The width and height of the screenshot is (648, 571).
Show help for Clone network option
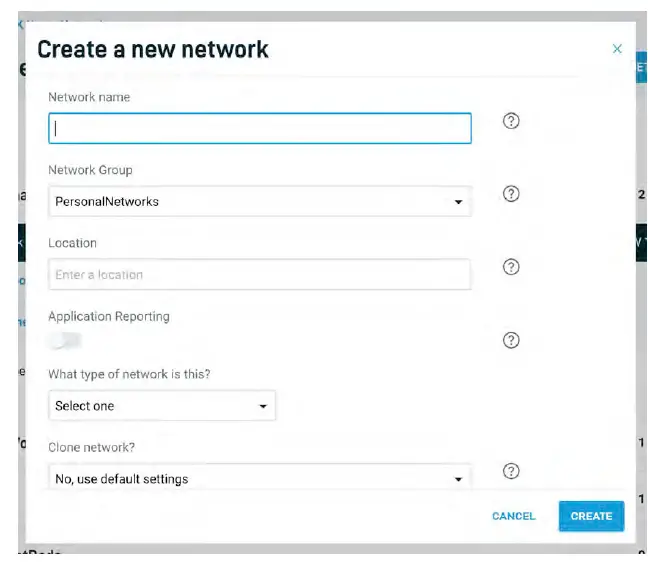click(511, 471)
